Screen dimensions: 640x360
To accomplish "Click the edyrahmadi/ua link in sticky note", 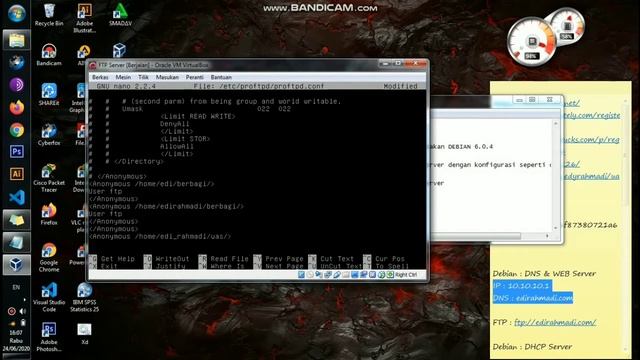I will click(x=592, y=176).
